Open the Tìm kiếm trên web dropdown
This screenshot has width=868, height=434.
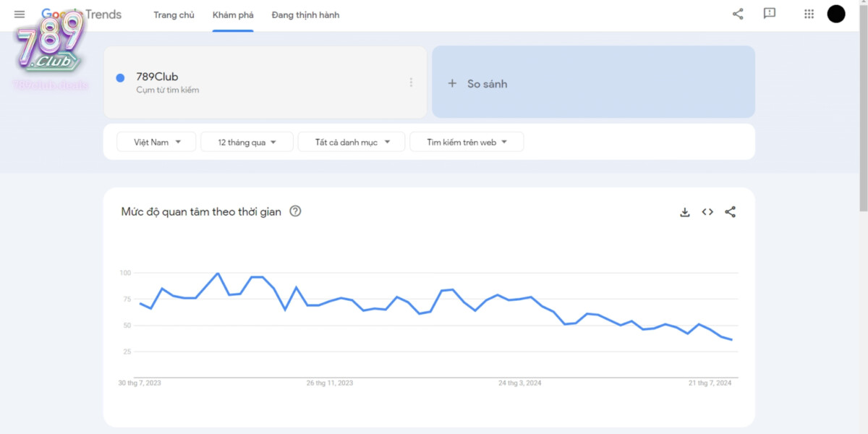point(467,142)
